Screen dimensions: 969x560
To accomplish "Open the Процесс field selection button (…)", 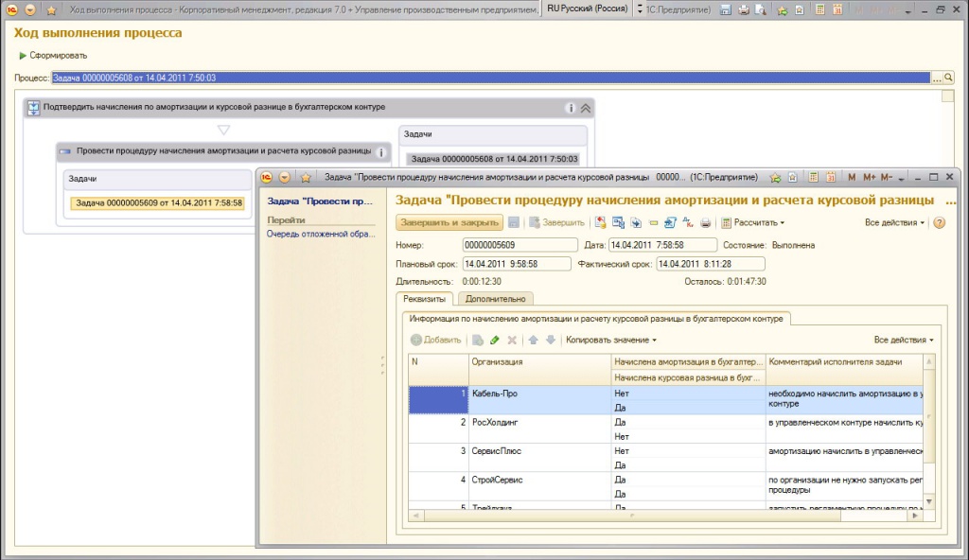I will tap(937, 78).
